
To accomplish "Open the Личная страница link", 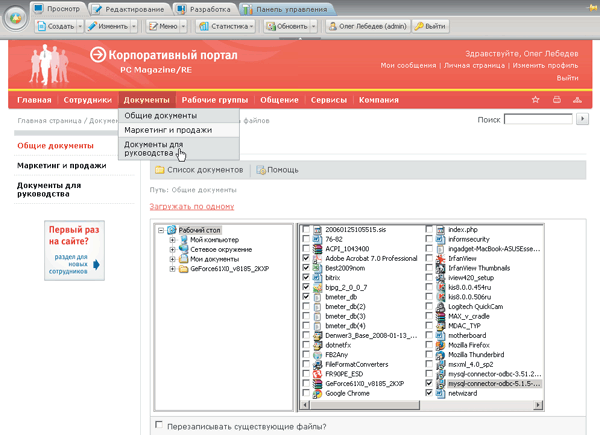I will pyautogui.click(x=474, y=65).
